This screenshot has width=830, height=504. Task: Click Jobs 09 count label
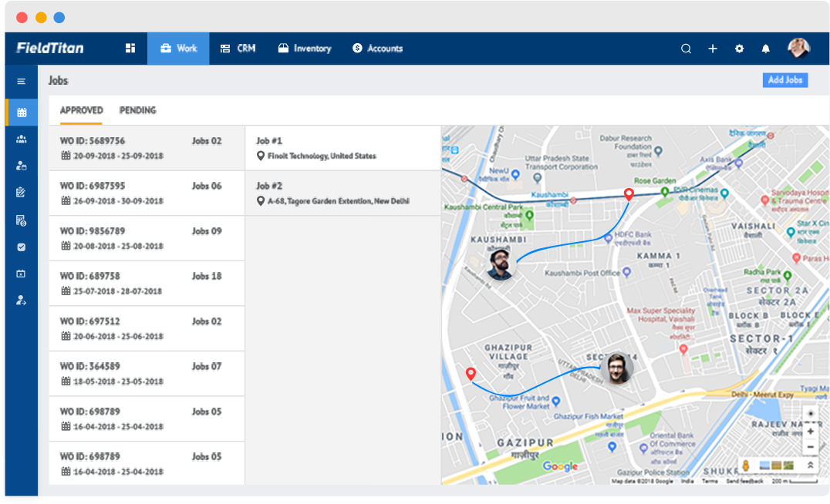click(207, 231)
